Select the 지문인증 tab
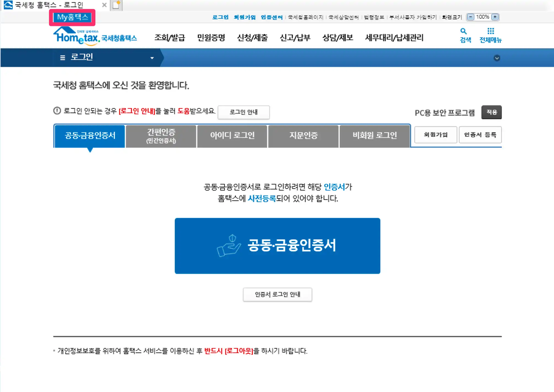Screen dimensions: 554x392 (303, 136)
